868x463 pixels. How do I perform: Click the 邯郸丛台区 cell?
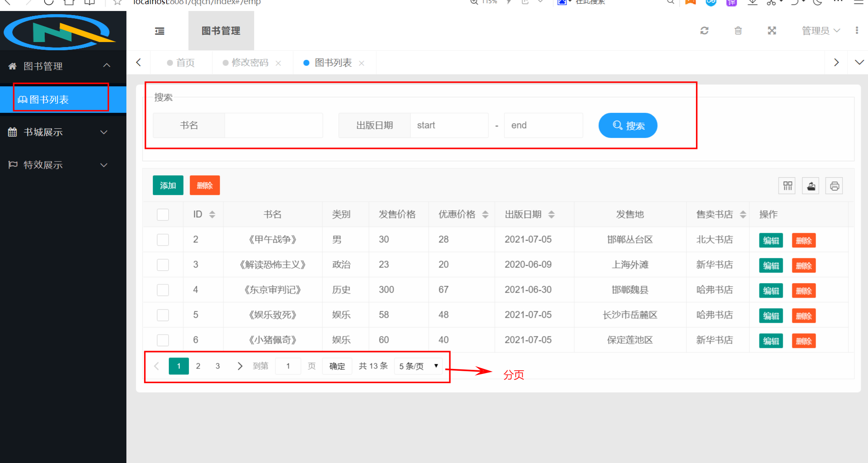tap(630, 240)
